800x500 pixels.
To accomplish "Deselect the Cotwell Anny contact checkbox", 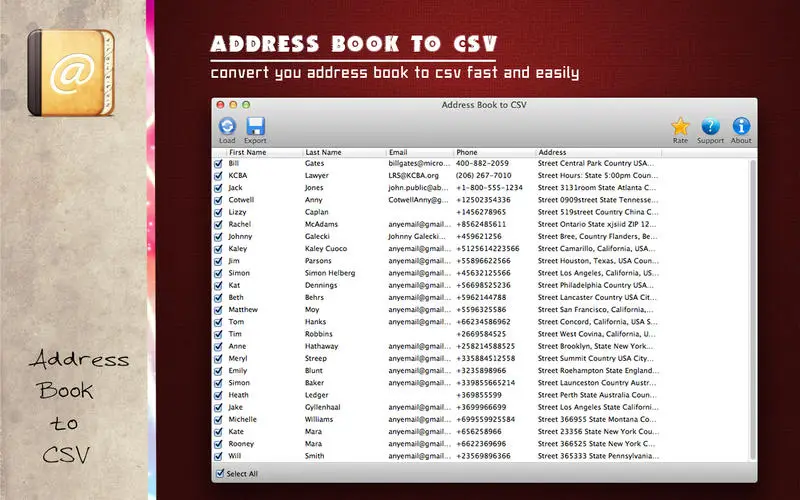I will [218, 201].
